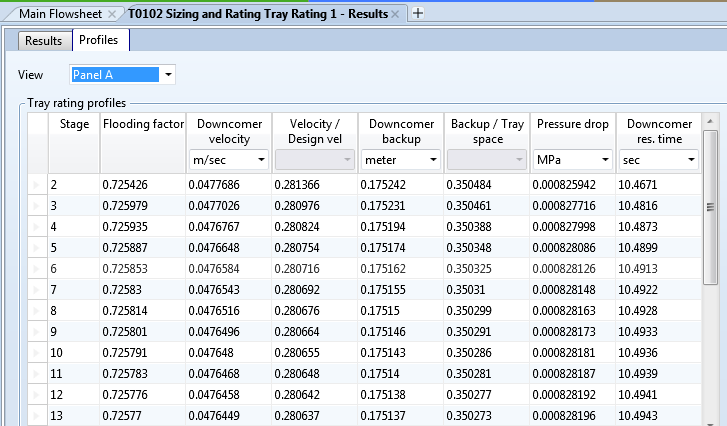Select downcomer velocity cell 0.047648
The width and height of the screenshot is (727, 426).
click(229, 353)
